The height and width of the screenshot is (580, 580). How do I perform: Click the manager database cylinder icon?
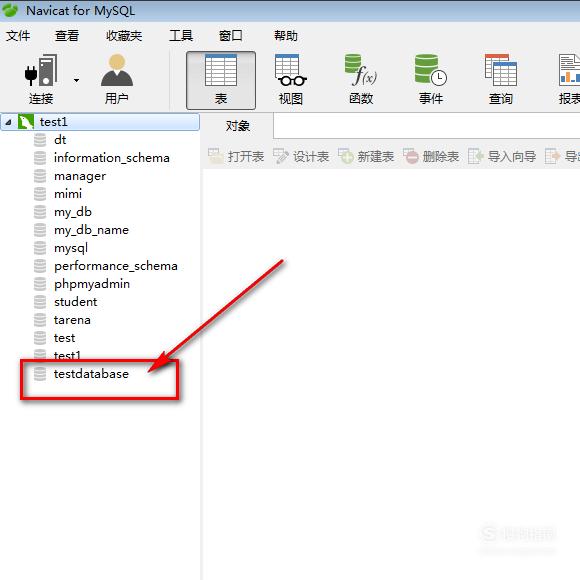(40, 176)
